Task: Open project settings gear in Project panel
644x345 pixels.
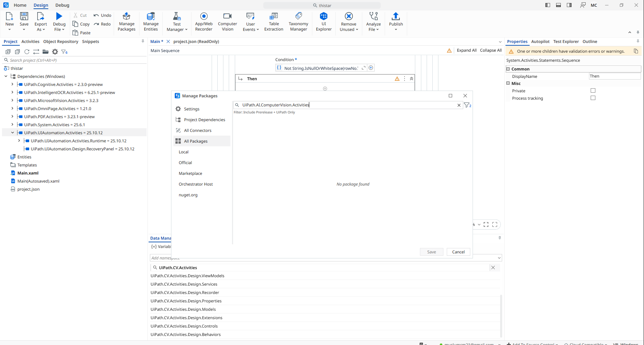Action: click(x=55, y=52)
